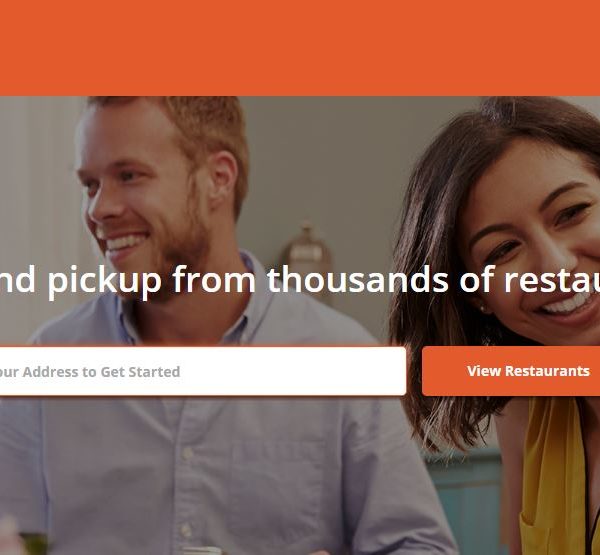Click the 'Get Started' placeholder words
This screenshot has height=555, width=600.
[x=140, y=372]
